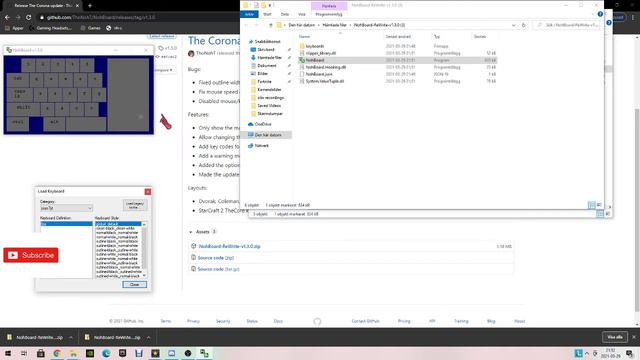The height and width of the screenshot is (360, 640).
Task: Open the Hantera contextual tab
Action: (329, 6)
